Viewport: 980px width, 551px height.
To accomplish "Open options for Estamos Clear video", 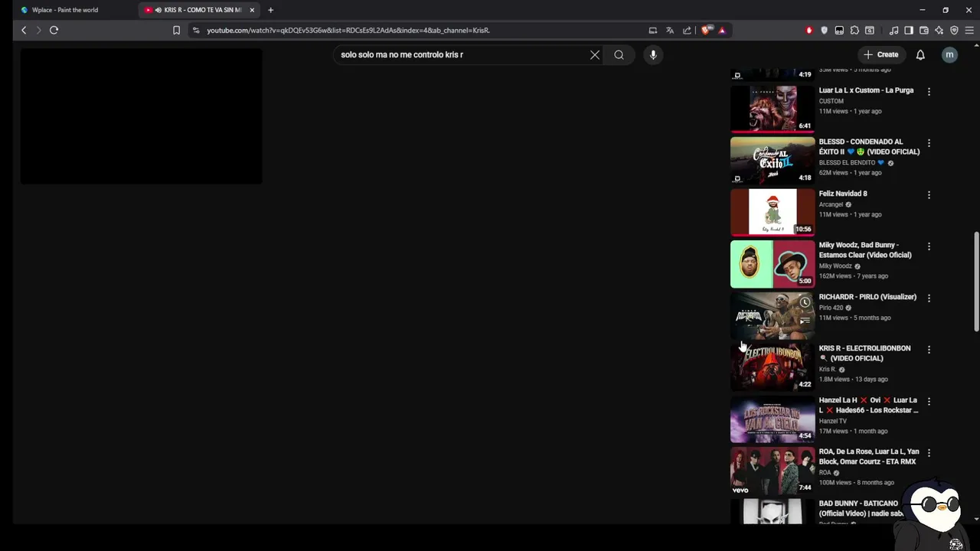I will (929, 246).
